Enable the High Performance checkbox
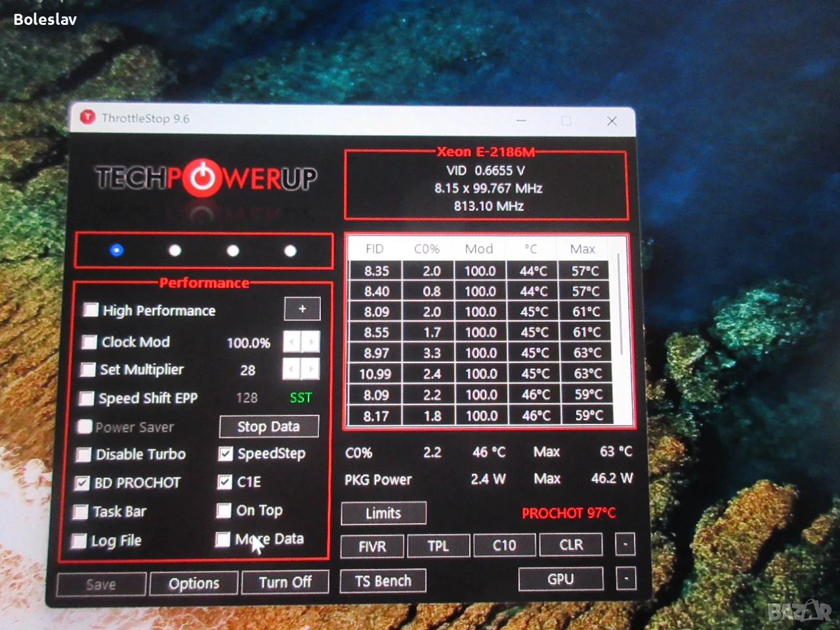The height and width of the screenshot is (630, 840). point(91,310)
